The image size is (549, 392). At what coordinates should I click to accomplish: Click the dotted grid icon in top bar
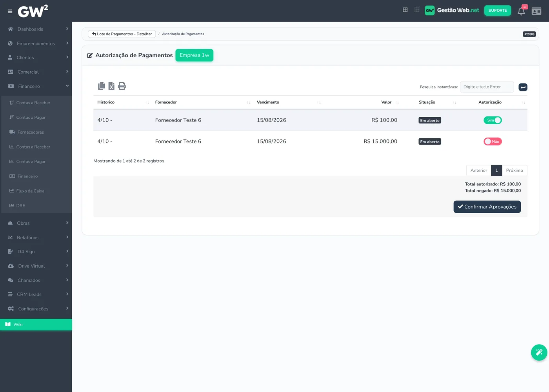pyautogui.click(x=417, y=10)
